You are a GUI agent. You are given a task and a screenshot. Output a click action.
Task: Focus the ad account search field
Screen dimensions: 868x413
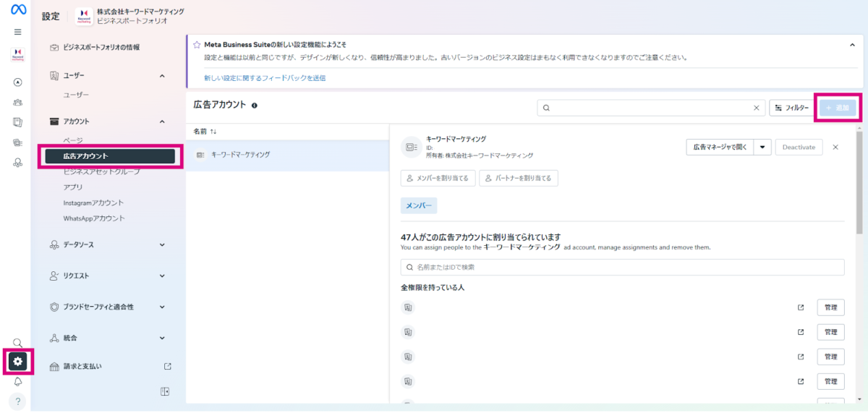651,108
